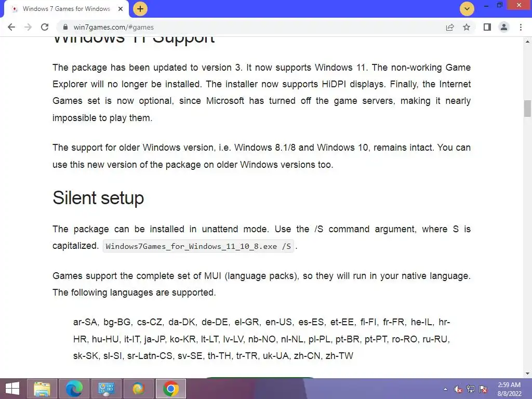Click the Silent setup heading
This screenshot has width=532, height=399.
98,198
